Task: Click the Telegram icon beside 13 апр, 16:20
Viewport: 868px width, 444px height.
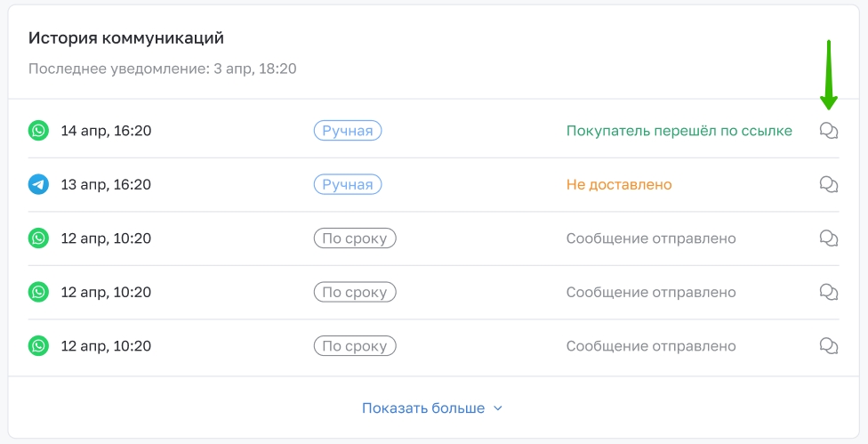Action: [x=39, y=184]
